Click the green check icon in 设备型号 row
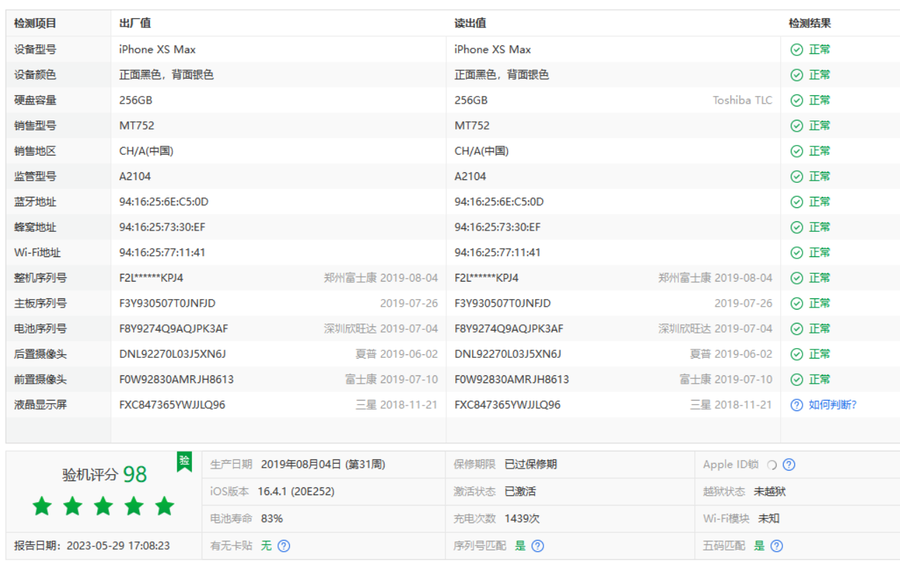 pos(797,50)
